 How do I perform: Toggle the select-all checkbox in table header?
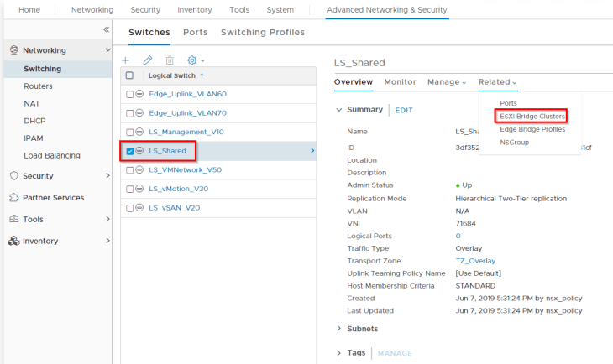pyautogui.click(x=129, y=75)
